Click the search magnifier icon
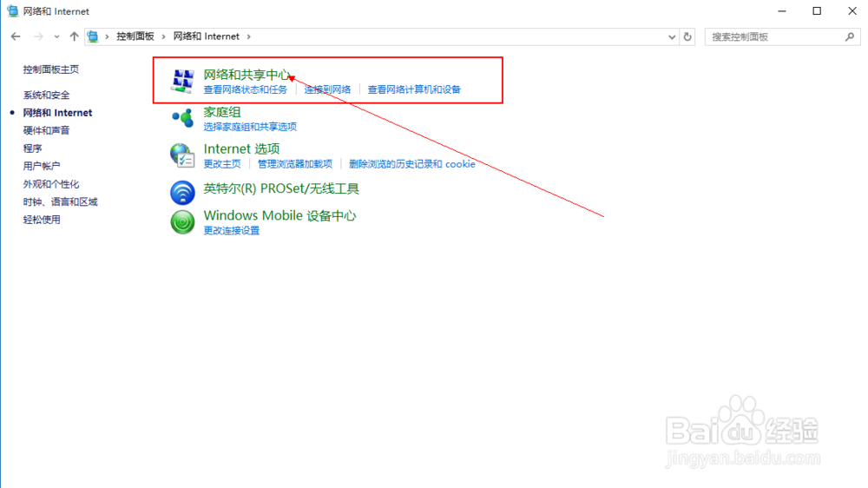868x488 pixels. [850, 36]
